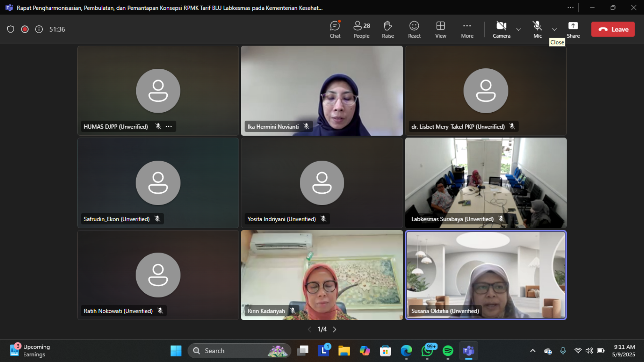Open Microsoft Edge from the taskbar

(406, 351)
